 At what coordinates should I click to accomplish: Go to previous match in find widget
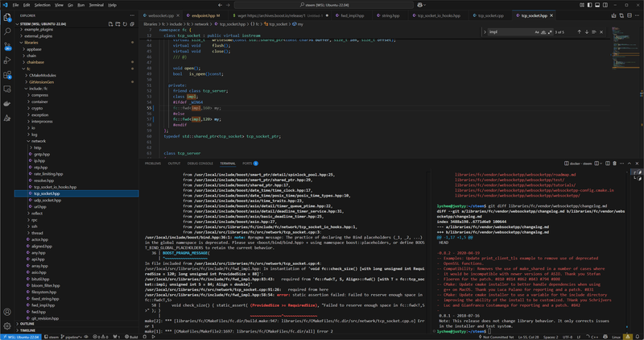(x=579, y=31)
